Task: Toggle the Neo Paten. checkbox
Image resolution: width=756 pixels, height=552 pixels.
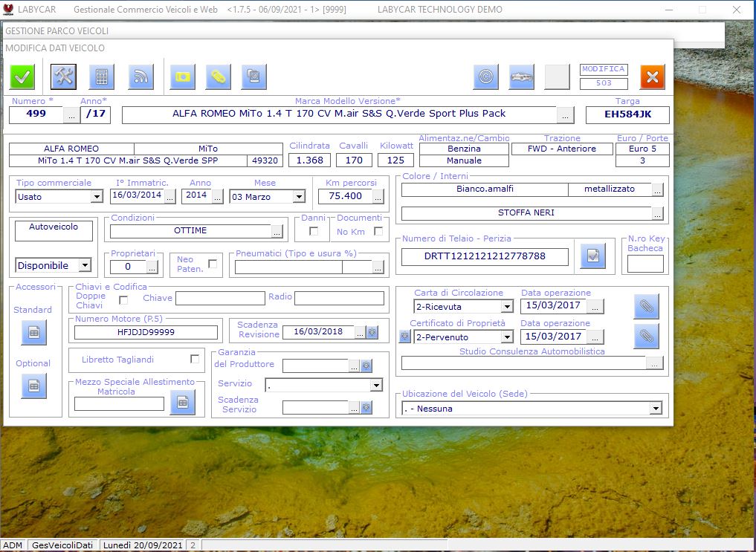Action: [213, 264]
